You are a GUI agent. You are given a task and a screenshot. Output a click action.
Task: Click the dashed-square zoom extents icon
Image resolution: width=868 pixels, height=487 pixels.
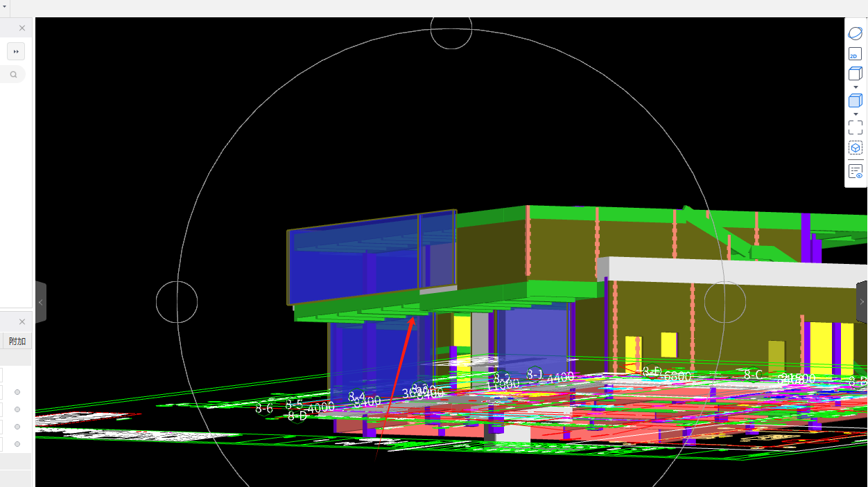(856, 127)
